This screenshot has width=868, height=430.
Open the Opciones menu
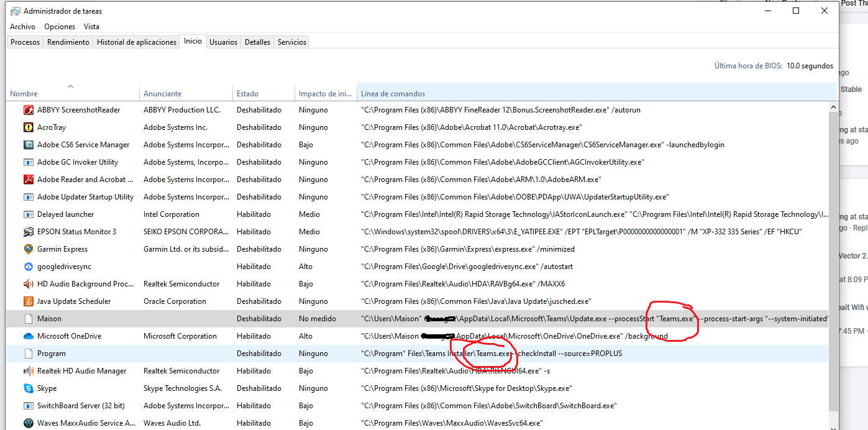60,27
